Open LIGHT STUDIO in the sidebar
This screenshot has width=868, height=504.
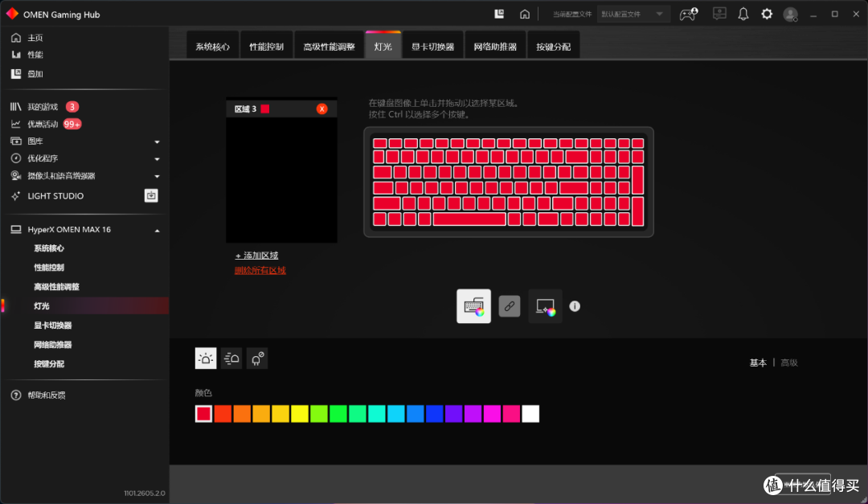coord(55,196)
